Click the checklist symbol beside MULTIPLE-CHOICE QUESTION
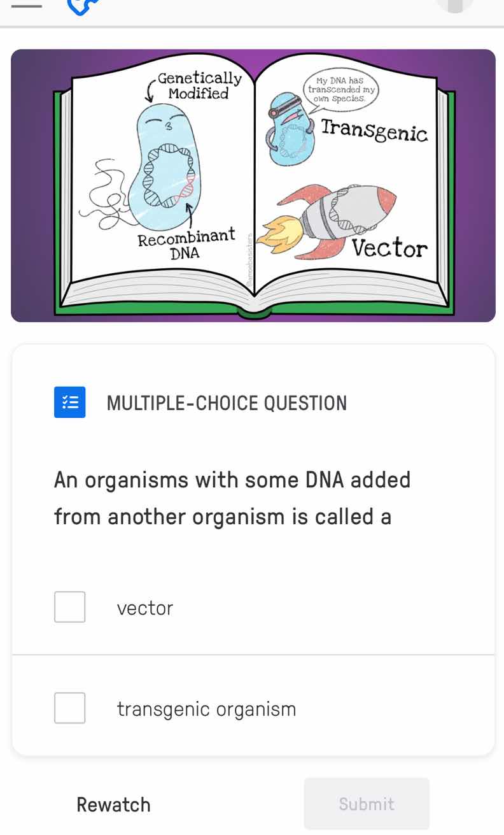 (69, 402)
